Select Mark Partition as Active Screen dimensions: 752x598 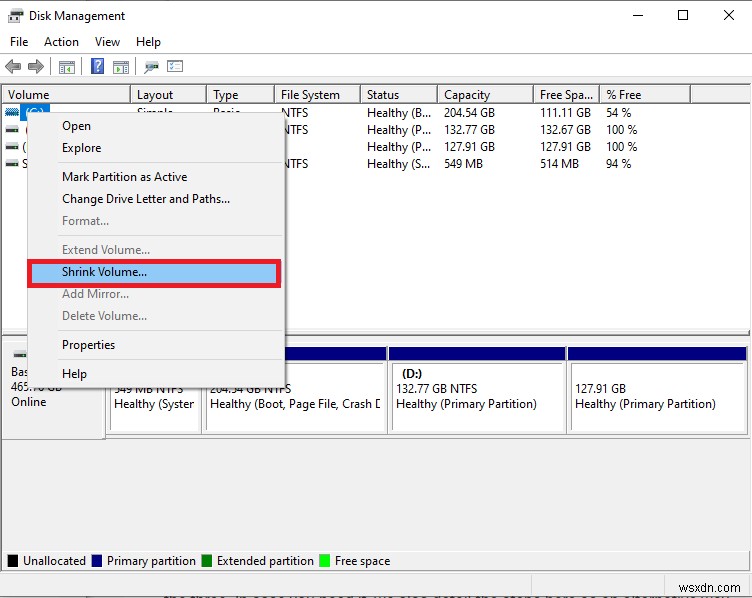coord(156,176)
